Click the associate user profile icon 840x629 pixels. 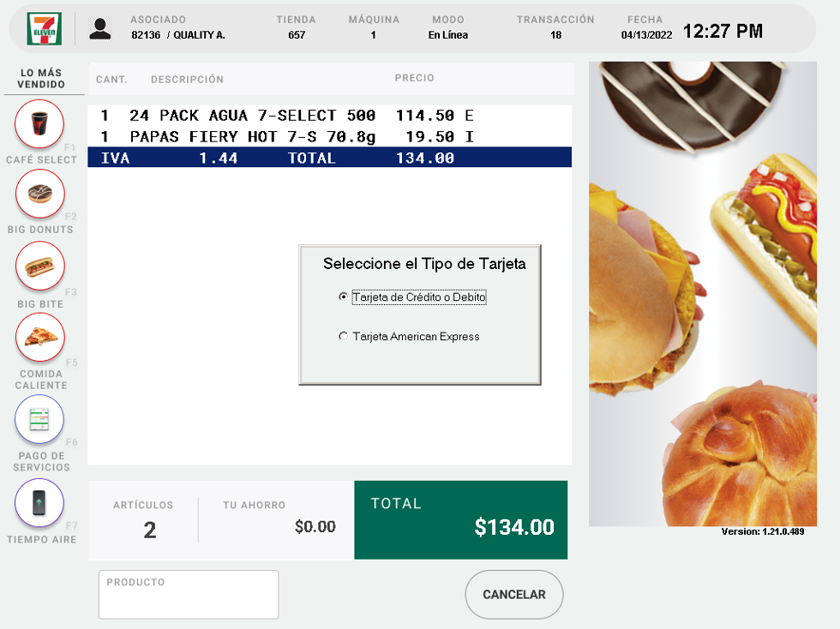100,28
